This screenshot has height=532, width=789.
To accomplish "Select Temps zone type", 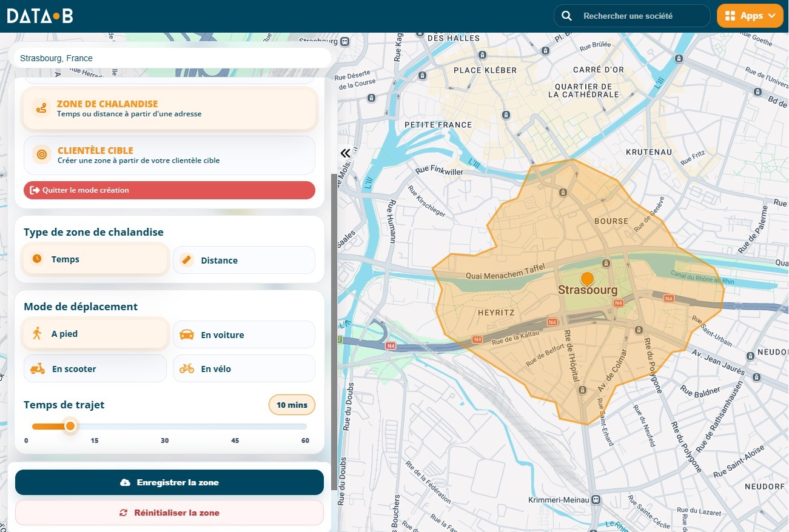I will tap(95, 259).
